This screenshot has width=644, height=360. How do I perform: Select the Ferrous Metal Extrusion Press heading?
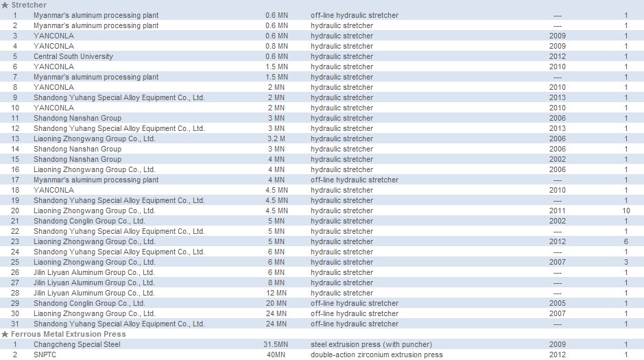(68, 334)
